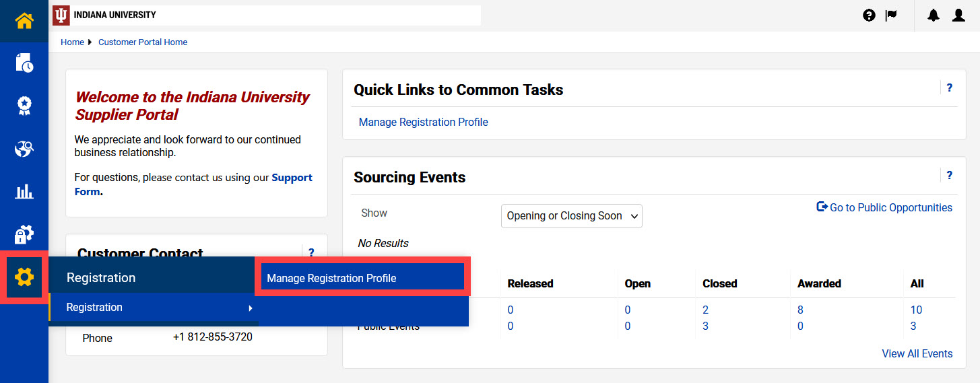Click the Indiana University IU logo
The image size is (980, 383).
click(61, 15)
